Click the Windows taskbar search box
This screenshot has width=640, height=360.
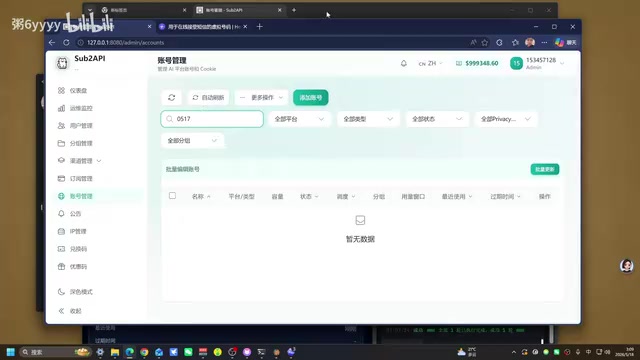click(55, 352)
